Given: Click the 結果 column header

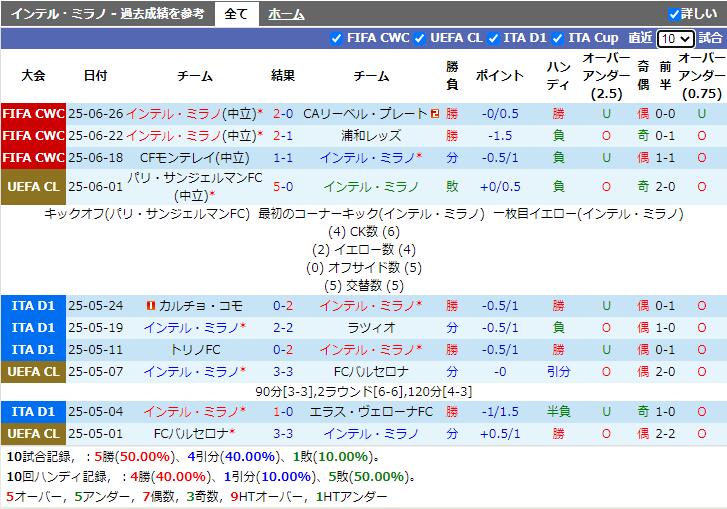Looking at the screenshot, I should [283, 76].
